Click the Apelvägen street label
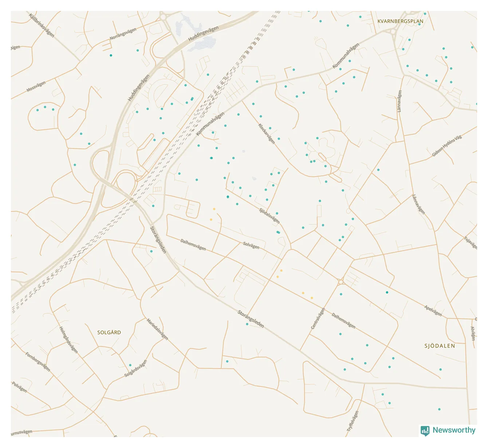Screen dimensions: 488x448 coord(433,311)
